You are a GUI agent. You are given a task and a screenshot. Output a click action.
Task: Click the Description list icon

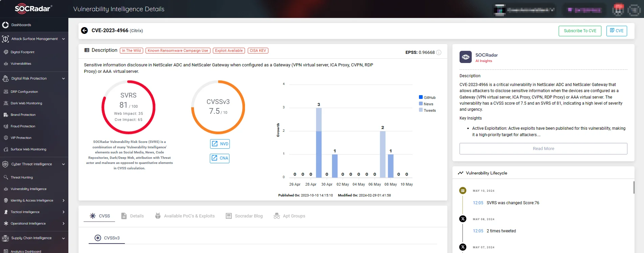tap(87, 50)
